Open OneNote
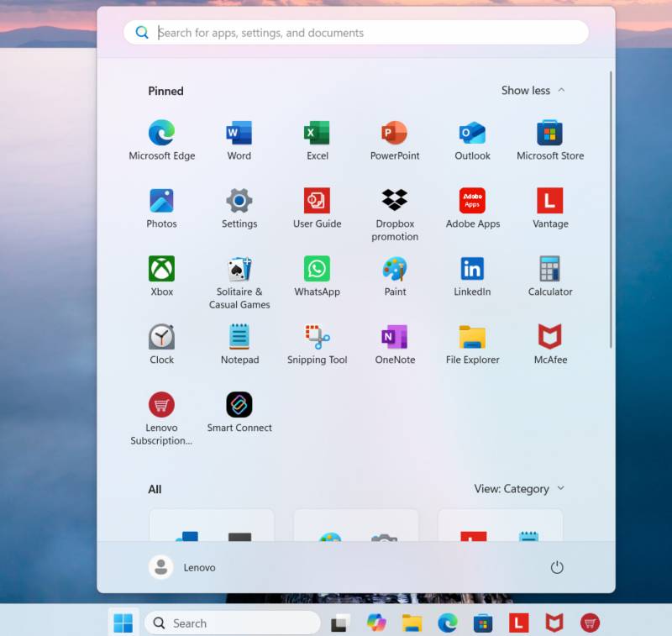The width and height of the screenshot is (672, 636). (395, 344)
